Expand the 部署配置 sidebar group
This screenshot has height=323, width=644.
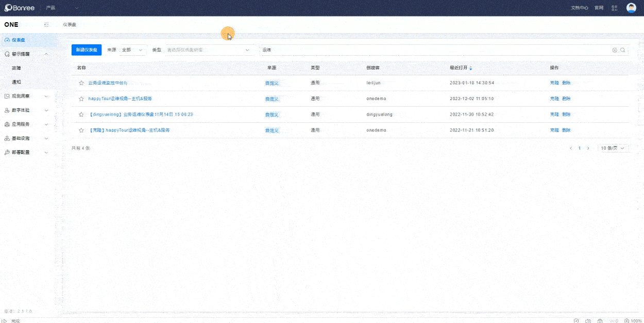tap(46, 153)
